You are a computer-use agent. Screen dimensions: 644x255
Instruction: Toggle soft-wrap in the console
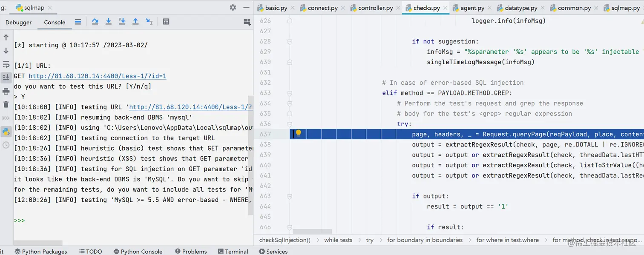tap(6, 64)
